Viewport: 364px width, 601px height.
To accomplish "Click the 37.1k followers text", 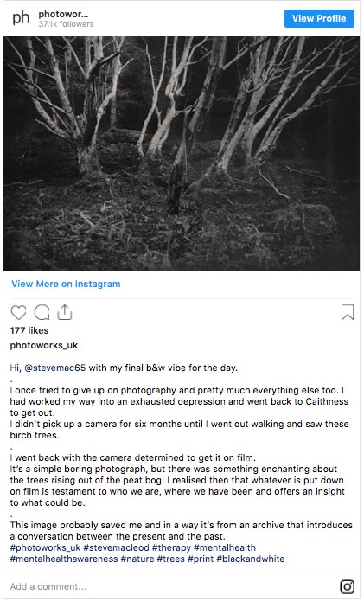I will 66,23.
